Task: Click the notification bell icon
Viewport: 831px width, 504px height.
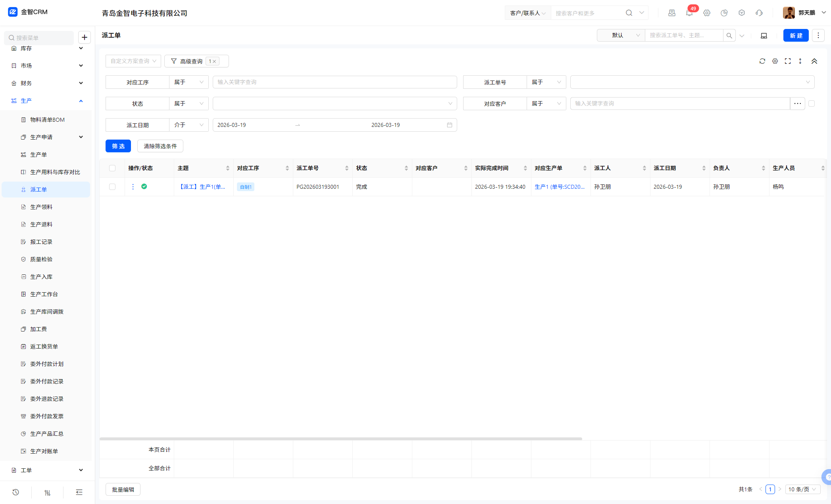Action: (x=689, y=13)
